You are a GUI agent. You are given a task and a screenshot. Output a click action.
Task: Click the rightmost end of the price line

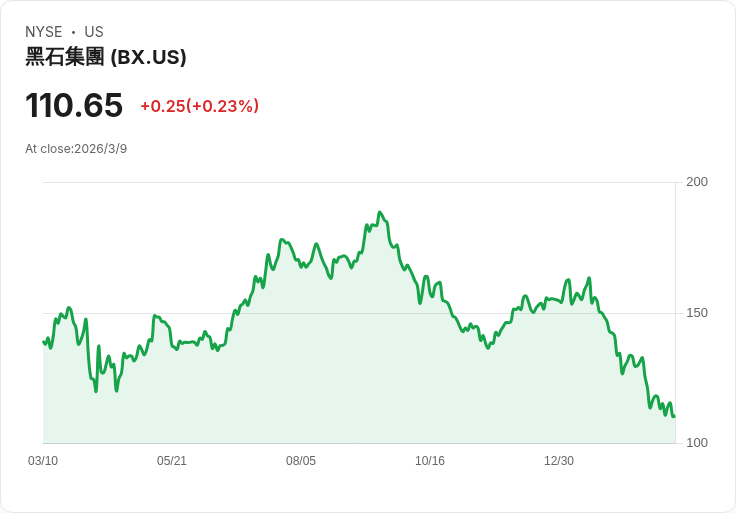pos(674,416)
